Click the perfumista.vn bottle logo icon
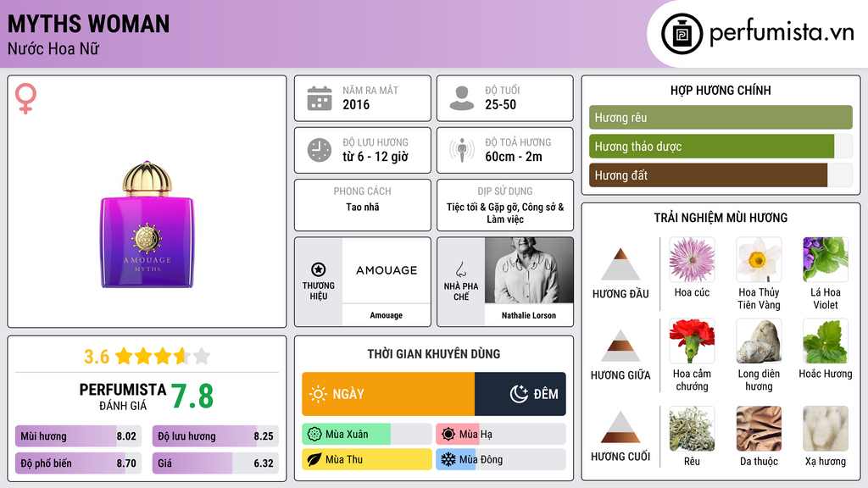This screenshot has height=488, width=868. coord(682,34)
